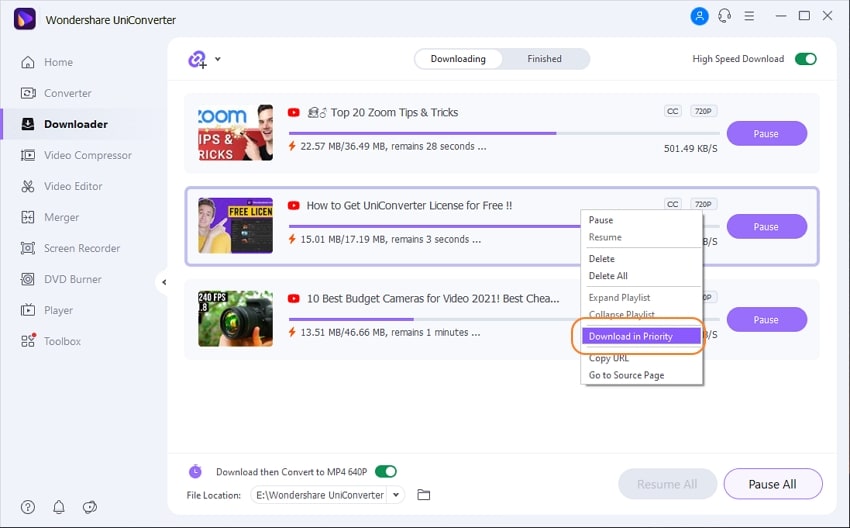Image resolution: width=850 pixels, height=528 pixels.
Task: Choose Copy URL in context menu
Action: pyautogui.click(x=641, y=358)
